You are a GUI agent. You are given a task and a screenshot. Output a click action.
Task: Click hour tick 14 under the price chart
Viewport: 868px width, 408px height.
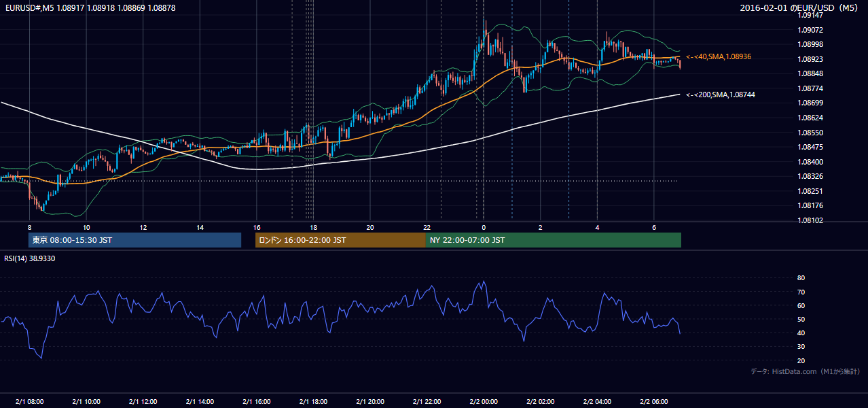pos(200,227)
